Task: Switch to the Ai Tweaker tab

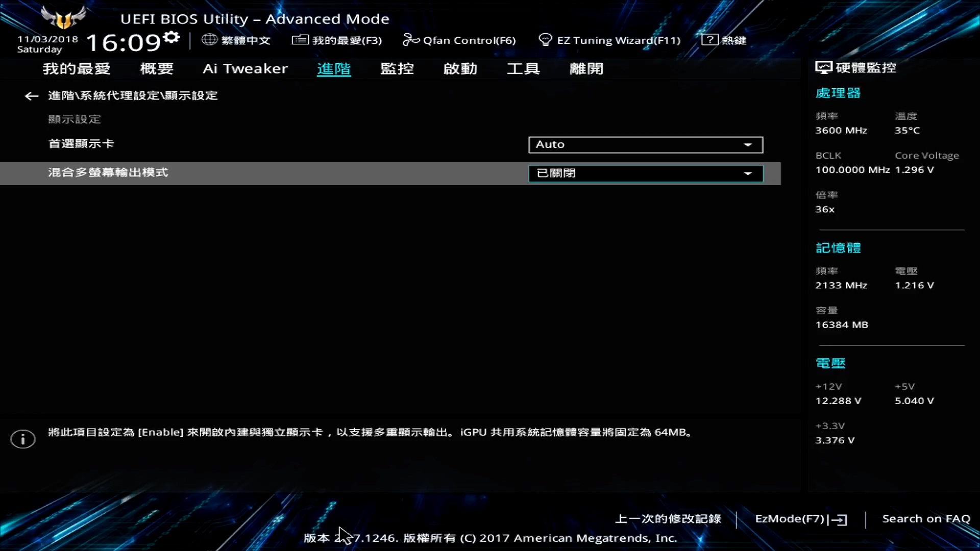Action: tap(246, 69)
